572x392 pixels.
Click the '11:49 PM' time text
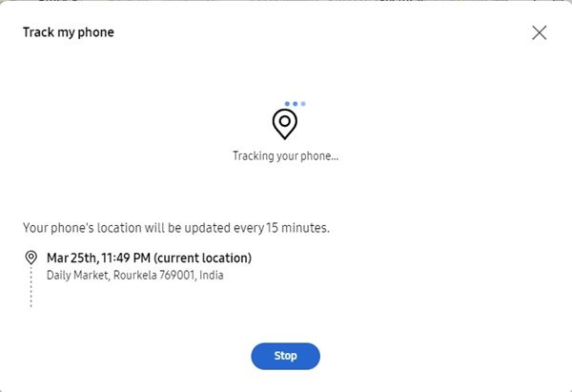coord(126,258)
